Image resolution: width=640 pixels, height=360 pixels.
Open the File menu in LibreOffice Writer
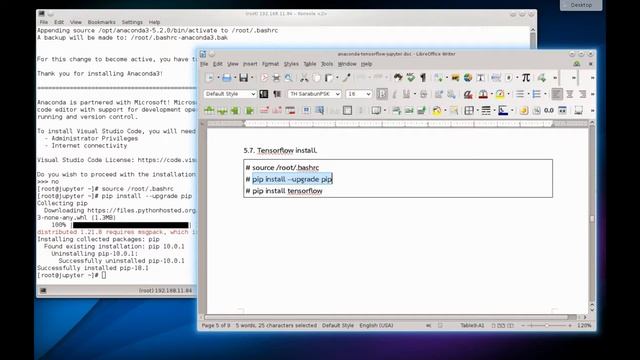[204, 64]
